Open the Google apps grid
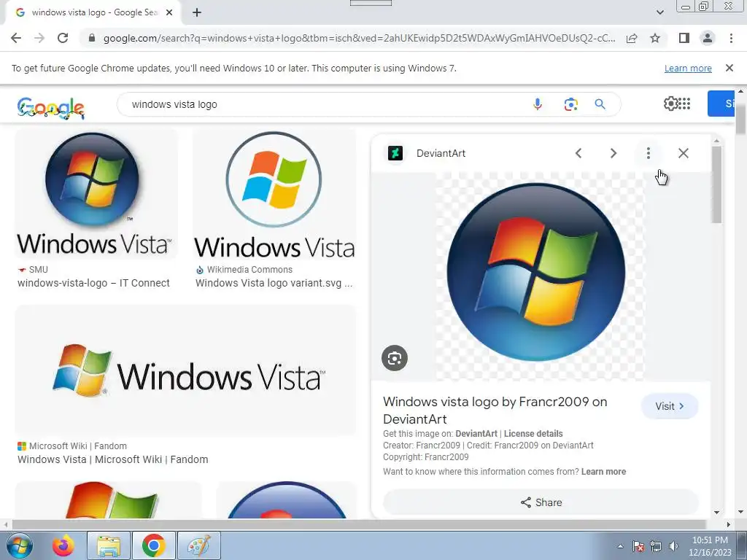The height and width of the screenshot is (560, 747). point(684,104)
